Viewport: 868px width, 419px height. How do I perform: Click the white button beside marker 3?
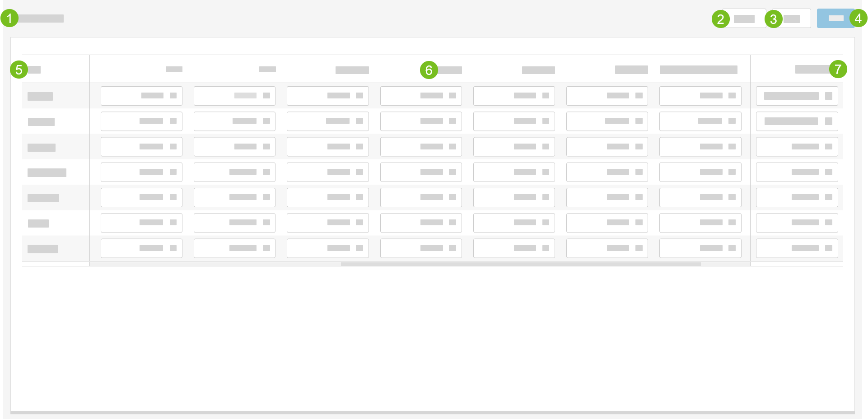coord(796,19)
